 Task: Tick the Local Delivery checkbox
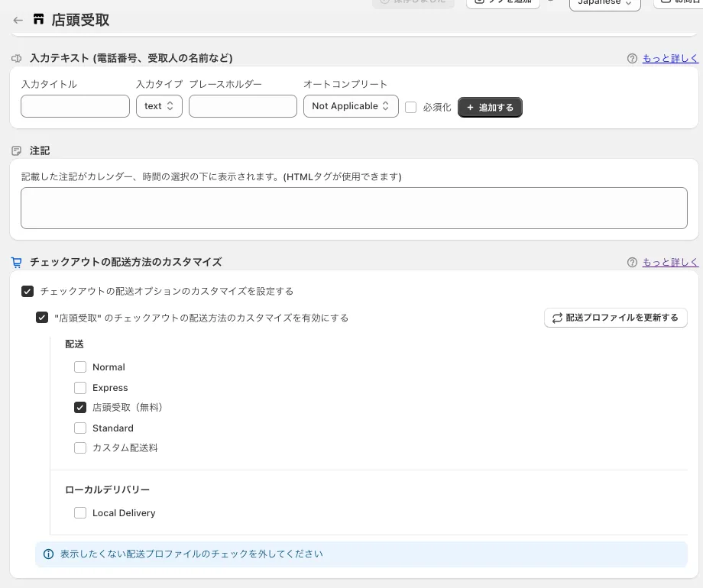click(80, 513)
